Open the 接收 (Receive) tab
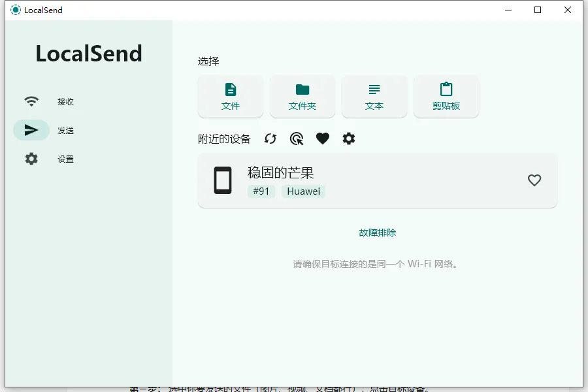The width and height of the screenshot is (588, 392). pos(49,101)
